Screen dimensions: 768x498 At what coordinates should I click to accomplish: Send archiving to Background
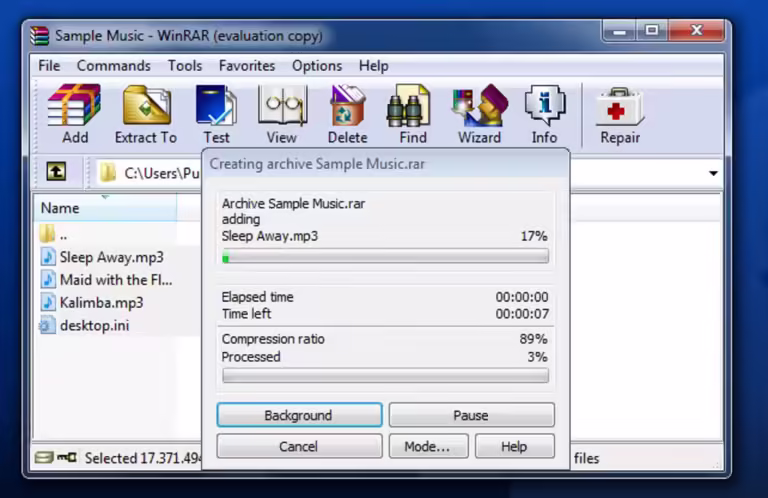click(299, 415)
